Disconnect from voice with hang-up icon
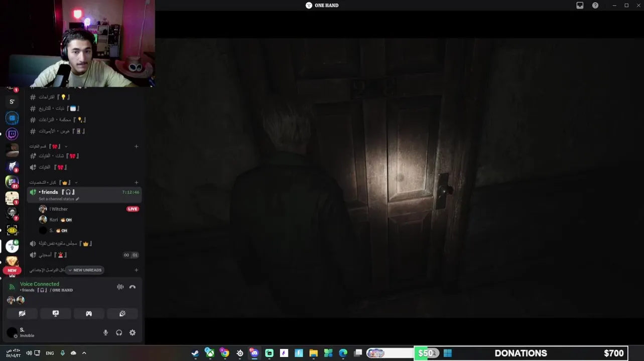644x361 pixels. [x=133, y=287]
